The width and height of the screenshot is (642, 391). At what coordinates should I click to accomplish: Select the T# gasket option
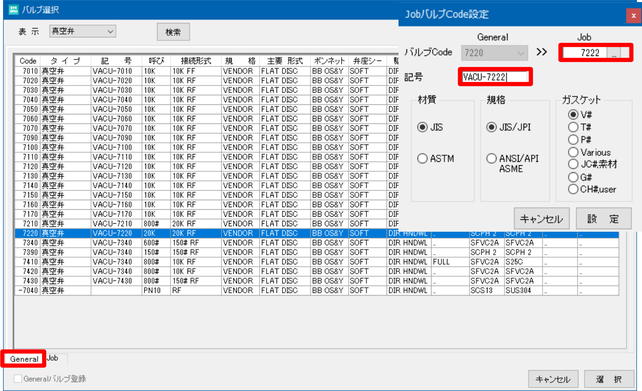click(573, 127)
